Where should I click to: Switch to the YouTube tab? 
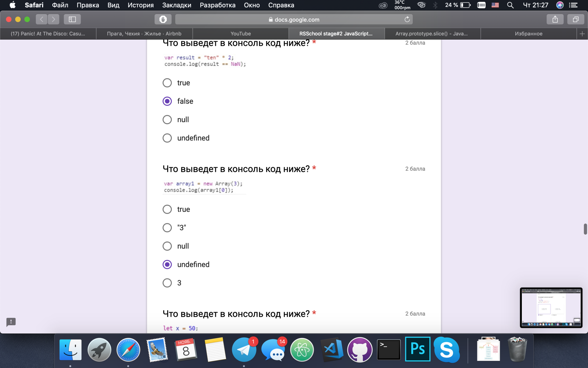[x=240, y=34]
